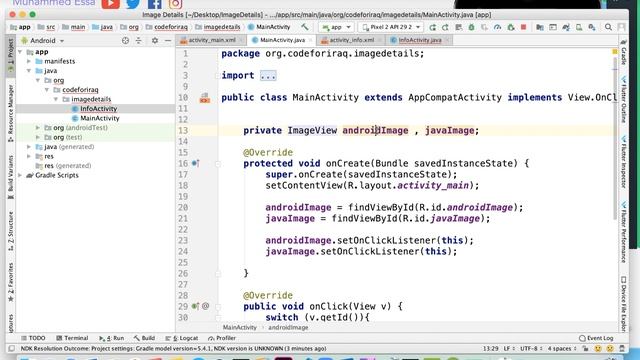This screenshot has height=360, width=640.
Task: Click the codeforiraq breadcrumb
Action: tap(167, 27)
